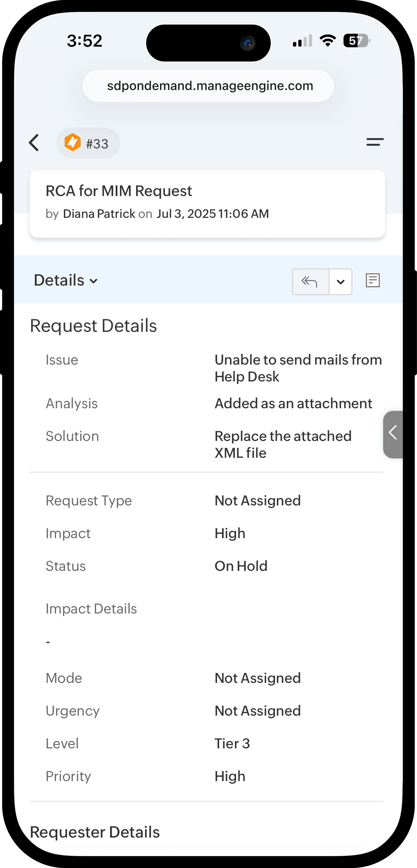This screenshot has width=417, height=868.
Task: Expand the side panel arrow handle
Action: 393,434
